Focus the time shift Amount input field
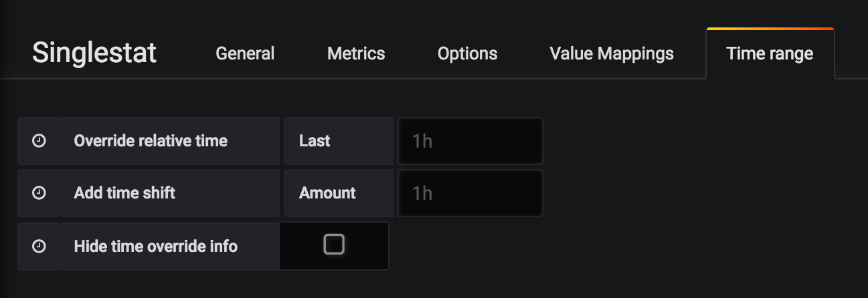Image resolution: width=868 pixels, height=298 pixels. tap(470, 193)
